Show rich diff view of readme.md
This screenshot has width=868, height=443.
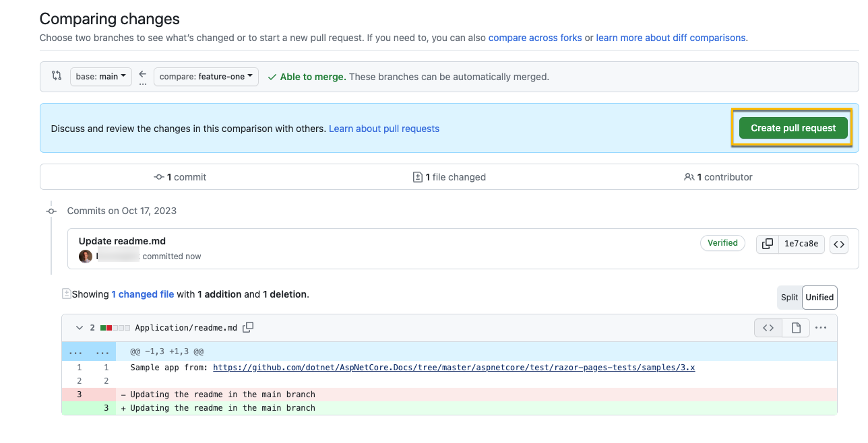[x=796, y=328]
